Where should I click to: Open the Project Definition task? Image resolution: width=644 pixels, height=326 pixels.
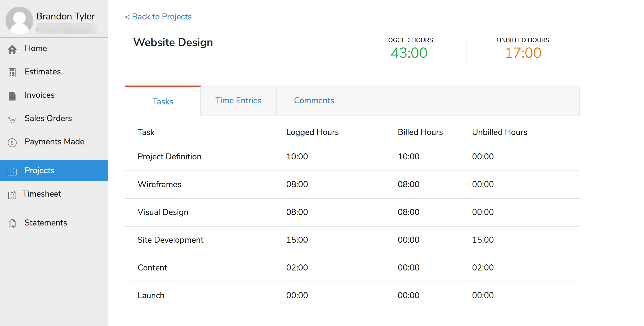click(x=169, y=157)
